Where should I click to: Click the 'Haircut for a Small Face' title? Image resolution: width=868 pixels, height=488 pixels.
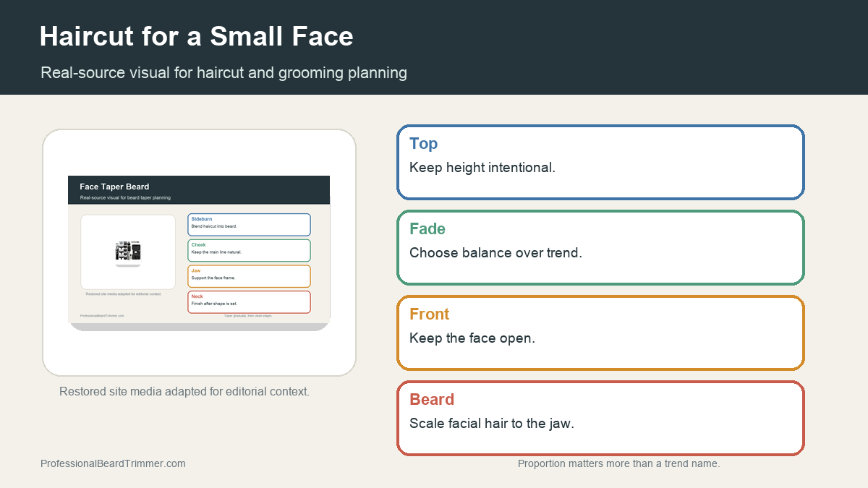(x=197, y=36)
